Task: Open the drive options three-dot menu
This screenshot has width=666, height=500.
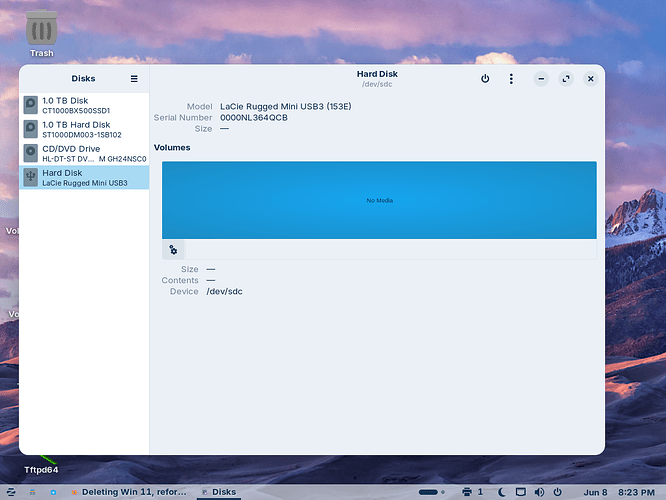Action: 511,79
